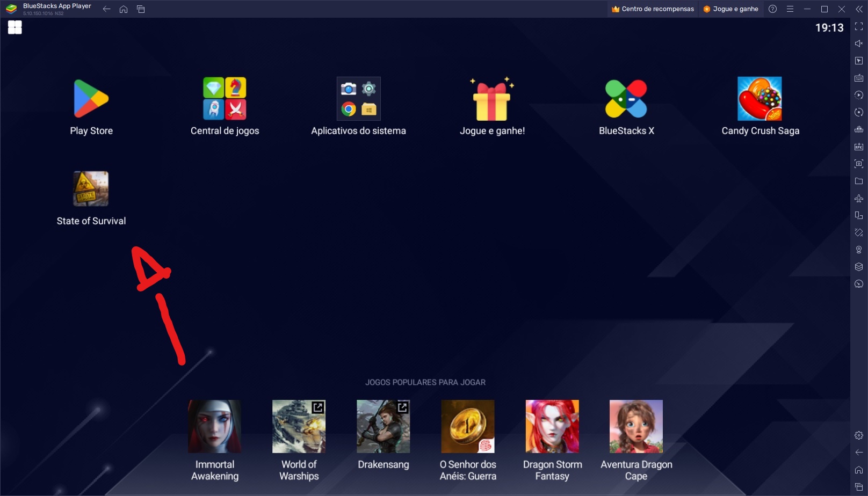Open multi-instance manager in sidebar

coord(859,267)
